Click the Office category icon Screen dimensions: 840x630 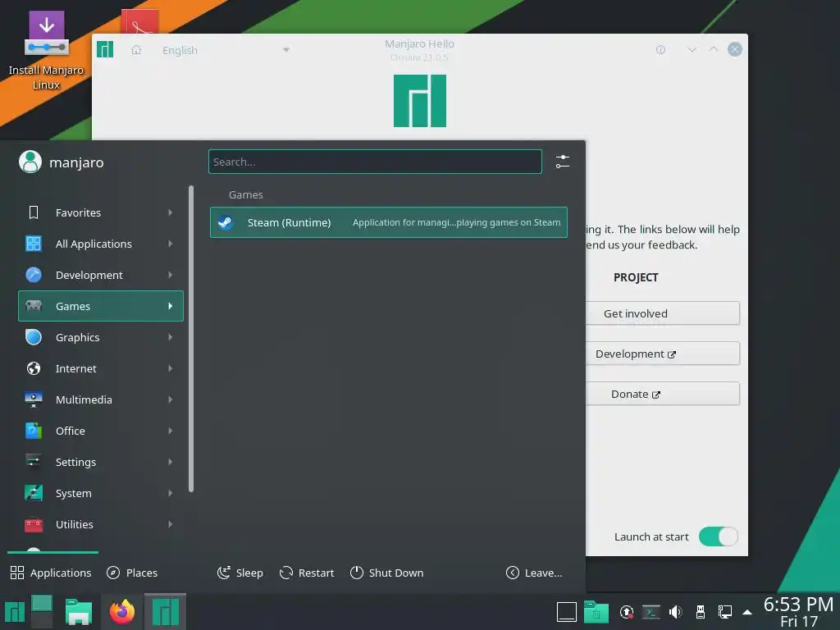click(34, 431)
